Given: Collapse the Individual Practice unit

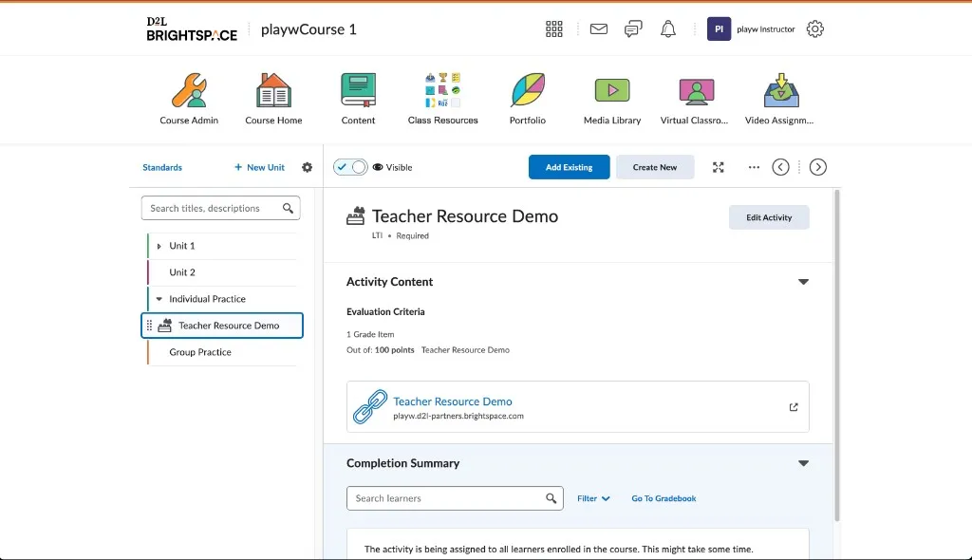Looking at the screenshot, I should pyautogui.click(x=159, y=299).
